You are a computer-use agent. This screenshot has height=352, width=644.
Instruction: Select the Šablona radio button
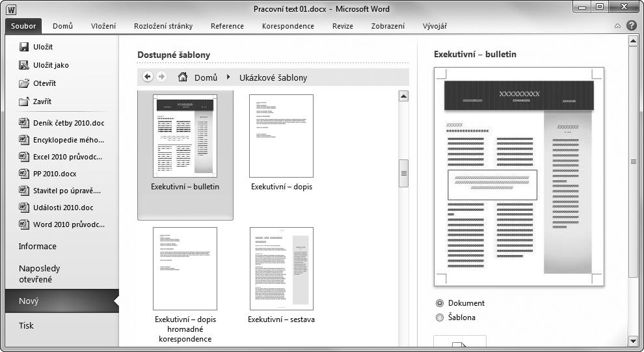pyautogui.click(x=440, y=318)
